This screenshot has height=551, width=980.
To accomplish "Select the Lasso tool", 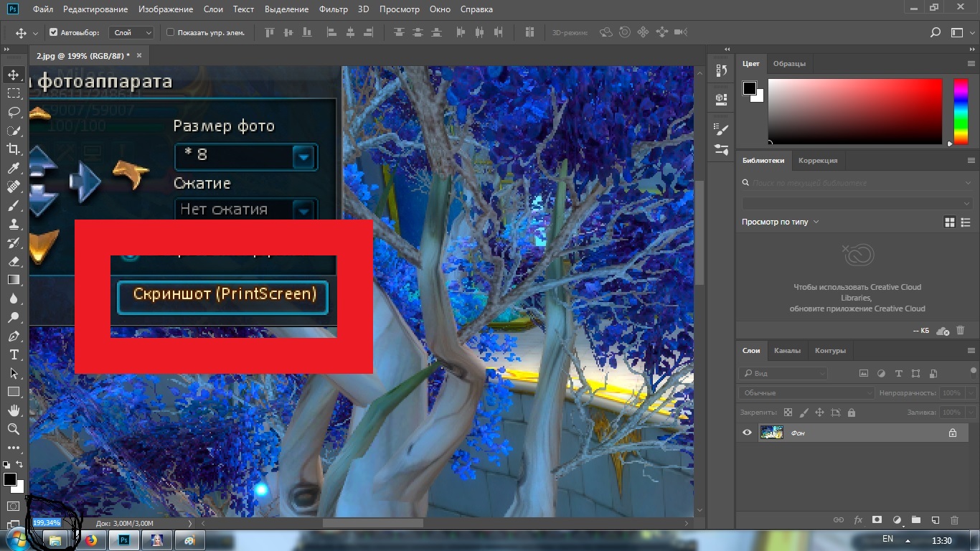I will [x=14, y=112].
